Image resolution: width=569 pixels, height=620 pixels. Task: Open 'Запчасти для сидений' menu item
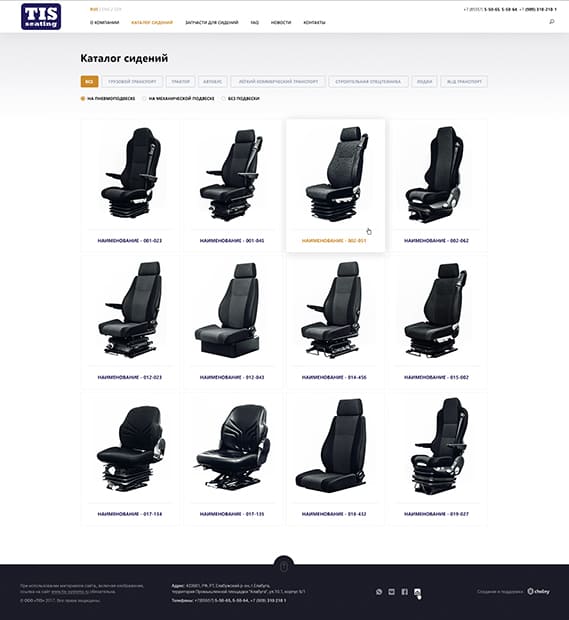coord(212,23)
